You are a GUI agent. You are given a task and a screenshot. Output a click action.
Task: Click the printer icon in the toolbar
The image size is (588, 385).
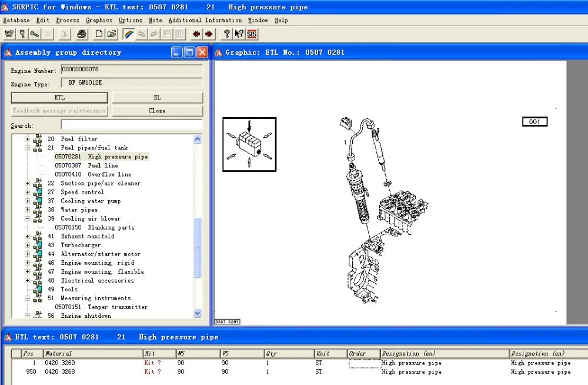[x=82, y=34]
